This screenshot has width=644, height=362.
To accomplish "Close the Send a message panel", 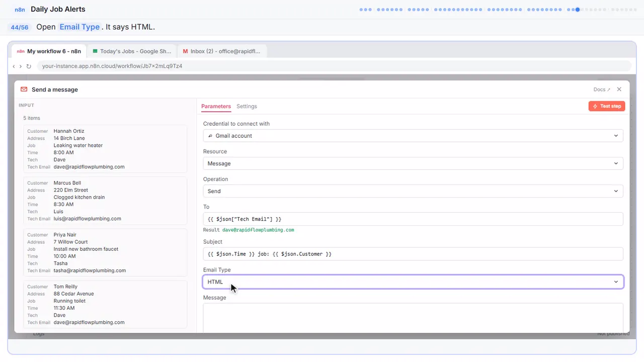I will [619, 89].
